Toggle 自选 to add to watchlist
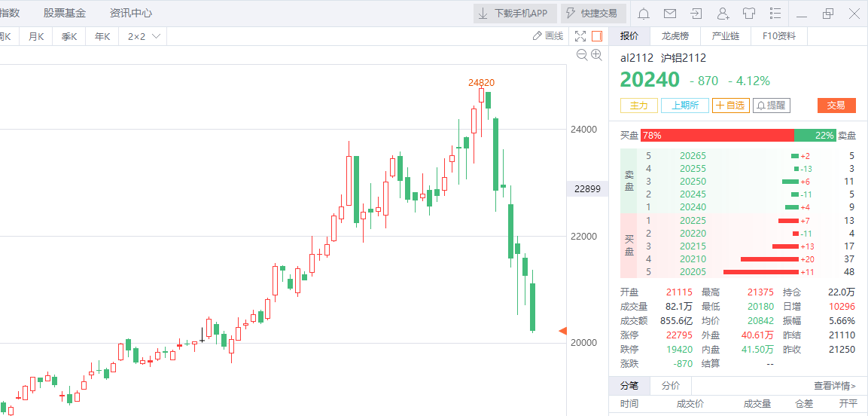Screen dimensions: 868x416 731,106
